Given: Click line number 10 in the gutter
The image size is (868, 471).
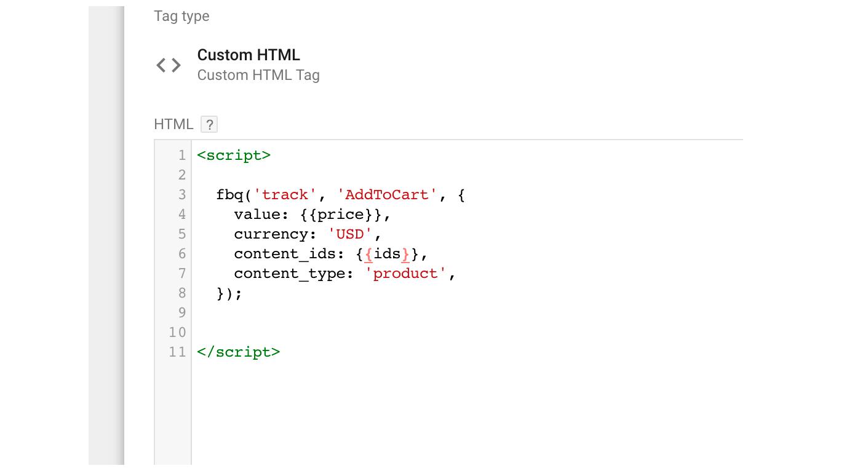Looking at the screenshot, I should point(177,333).
